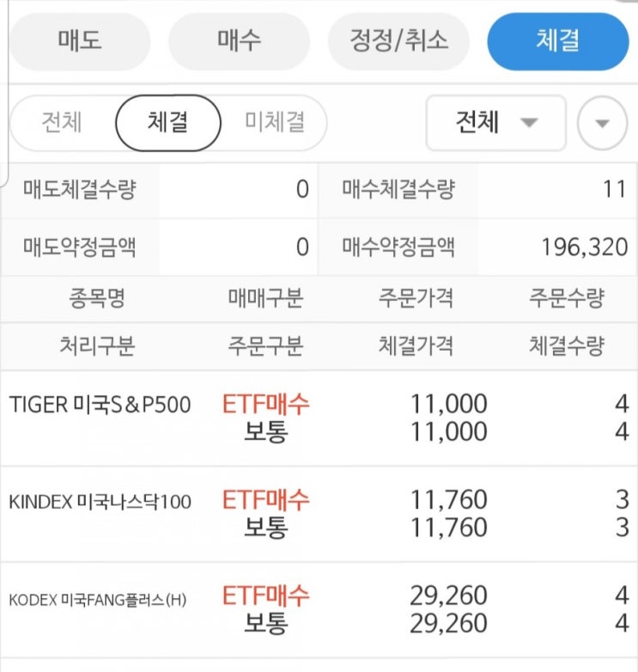Click the 매수약정금액 value 196,320
The height and width of the screenshot is (672, 638).
(x=585, y=247)
